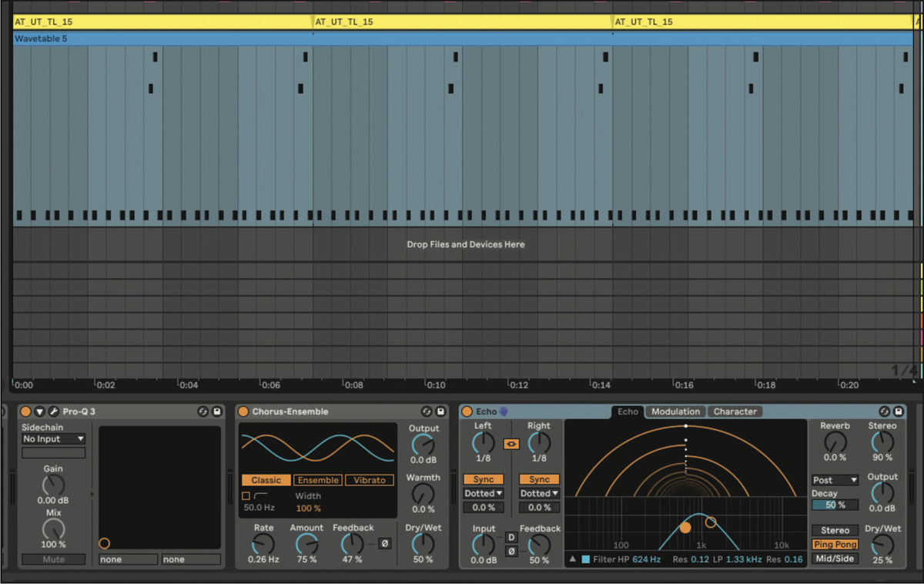This screenshot has width=924, height=584.
Task: Select the Ping Pong channel mode
Action: [835, 545]
